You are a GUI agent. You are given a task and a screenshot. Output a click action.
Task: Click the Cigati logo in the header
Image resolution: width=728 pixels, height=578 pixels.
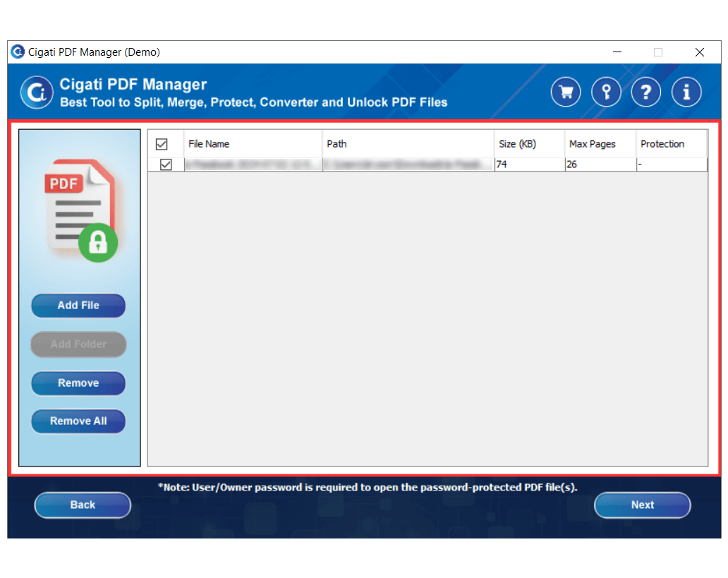tap(37, 92)
